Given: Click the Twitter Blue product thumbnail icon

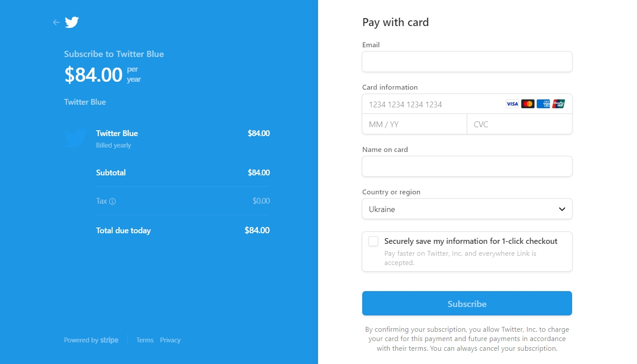Looking at the screenshot, I should tap(75, 138).
